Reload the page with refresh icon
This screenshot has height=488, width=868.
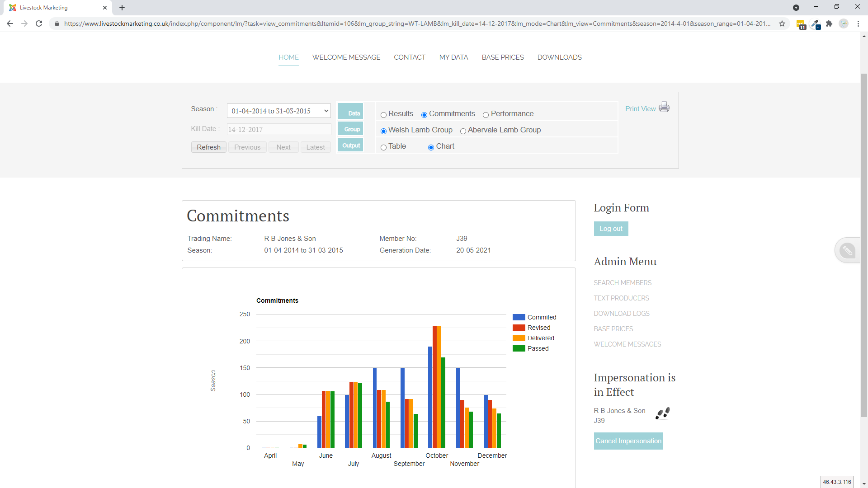pyautogui.click(x=39, y=23)
